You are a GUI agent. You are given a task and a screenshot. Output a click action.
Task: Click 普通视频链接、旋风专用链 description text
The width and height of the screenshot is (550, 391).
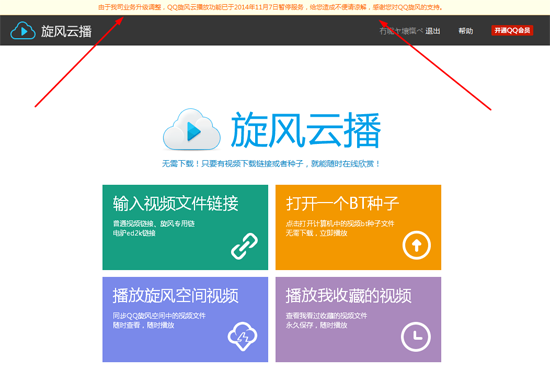(x=154, y=223)
